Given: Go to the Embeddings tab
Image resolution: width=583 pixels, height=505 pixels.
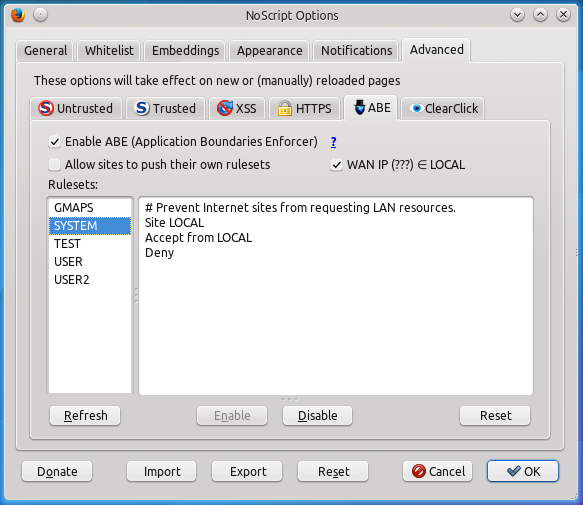Looking at the screenshot, I should (x=185, y=50).
